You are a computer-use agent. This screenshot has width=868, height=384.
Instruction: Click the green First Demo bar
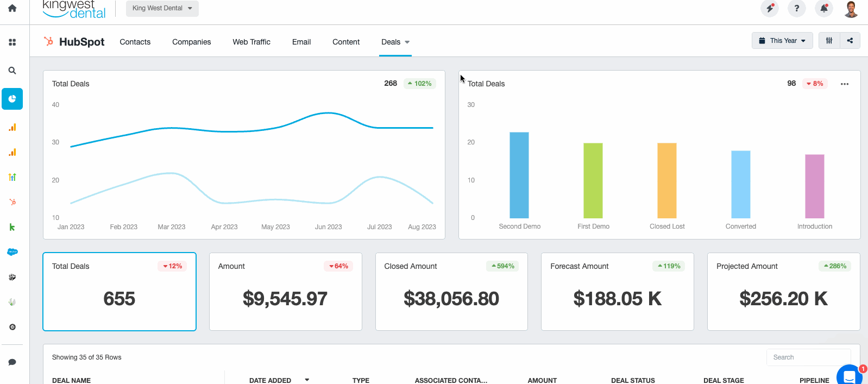pyautogui.click(x=593, y=180)
